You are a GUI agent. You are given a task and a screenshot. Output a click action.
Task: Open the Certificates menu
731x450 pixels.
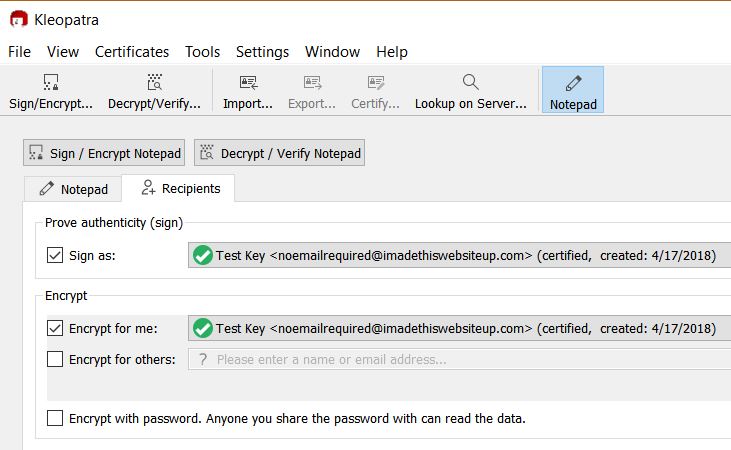click(132, 52)
